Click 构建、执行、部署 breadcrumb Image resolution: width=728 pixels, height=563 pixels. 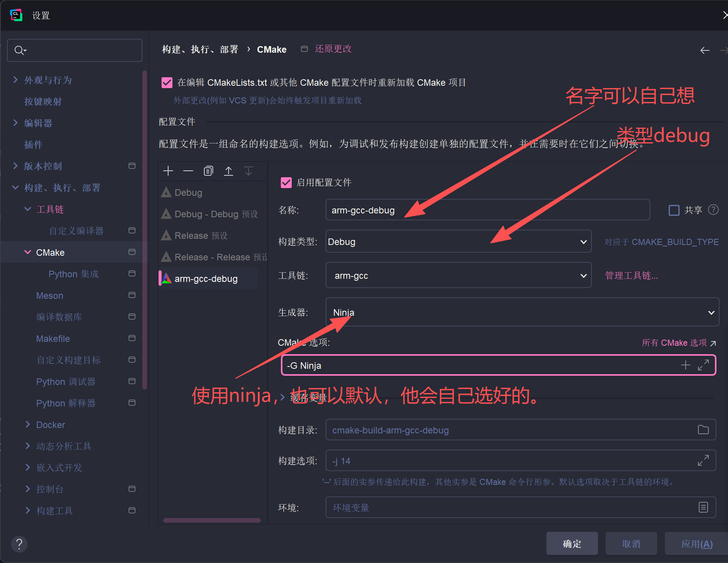(200, 49)
